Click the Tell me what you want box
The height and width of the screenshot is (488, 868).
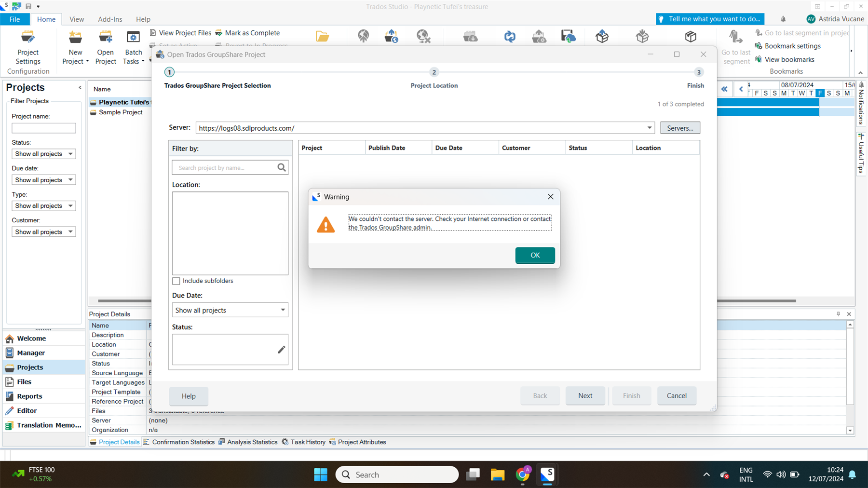[710, 19]
